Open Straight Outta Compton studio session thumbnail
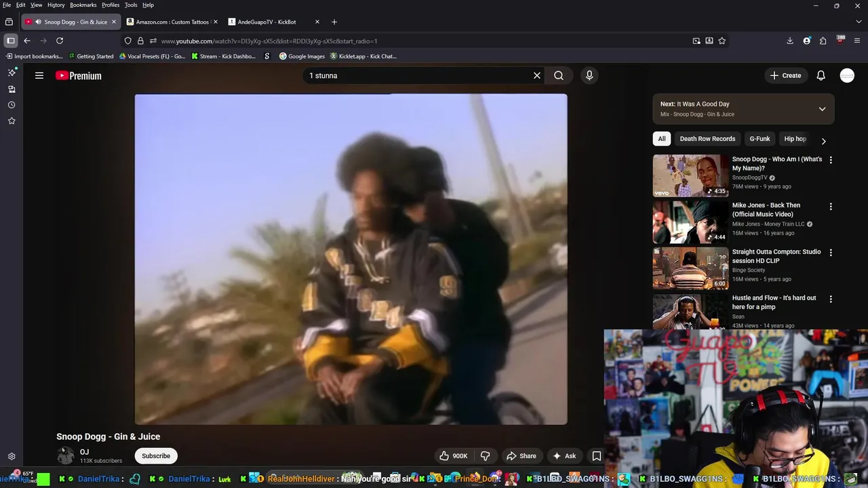Viewport: 868px width, 488px height. pyautogui.click(x=690, y=268)
